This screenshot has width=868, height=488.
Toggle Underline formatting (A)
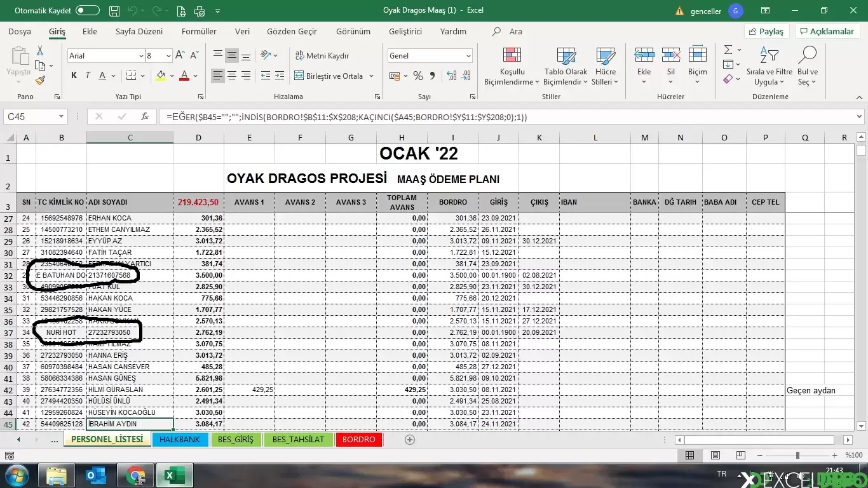click(102, 76)
